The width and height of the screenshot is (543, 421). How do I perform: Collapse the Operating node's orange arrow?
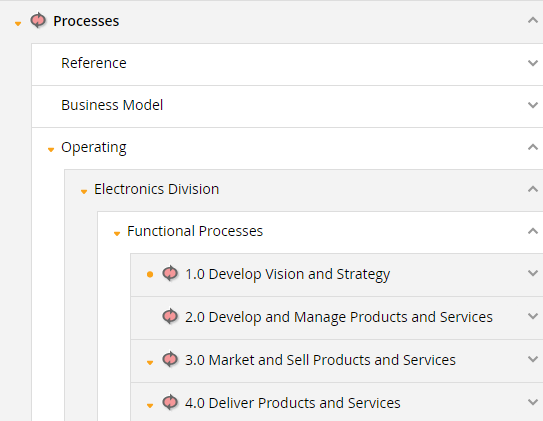click(x=51, y=150)
